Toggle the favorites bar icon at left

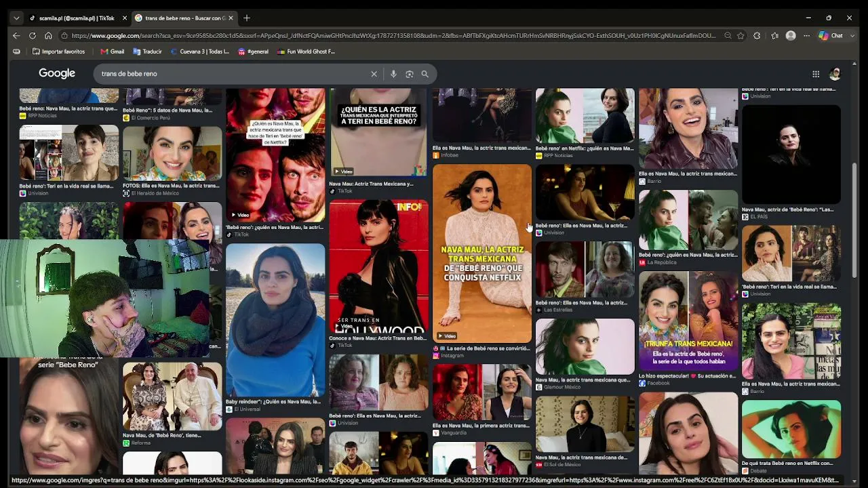tap(16, 52)
